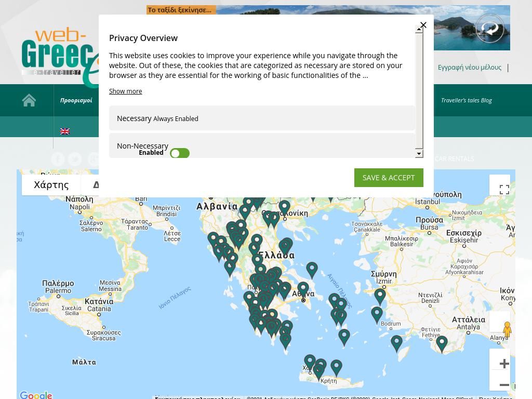The height and width of the screenshot is (399, 532).
Task: Go to the home page icon
Action: click(29, 100)
